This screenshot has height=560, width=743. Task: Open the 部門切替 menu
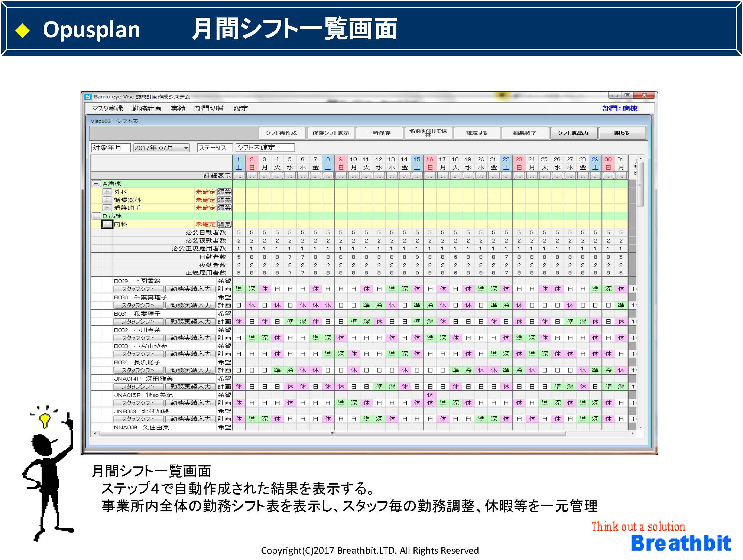[x=210, y=108]
